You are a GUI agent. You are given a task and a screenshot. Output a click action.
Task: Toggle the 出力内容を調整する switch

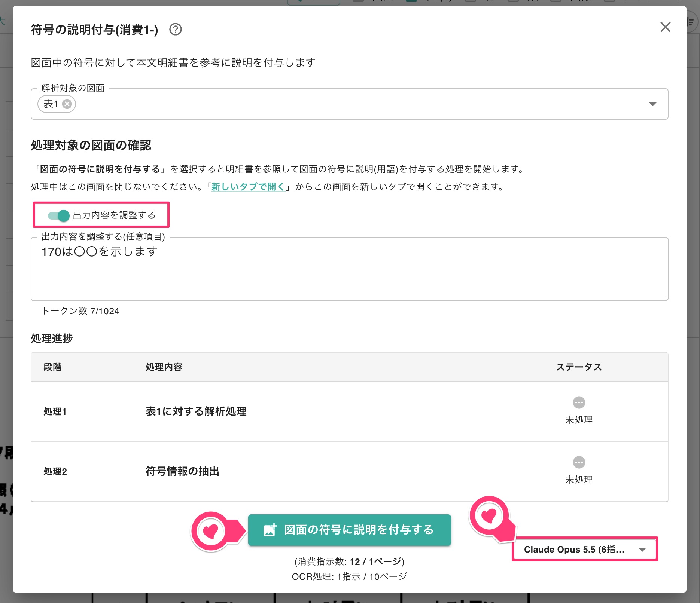pos(59,215)
